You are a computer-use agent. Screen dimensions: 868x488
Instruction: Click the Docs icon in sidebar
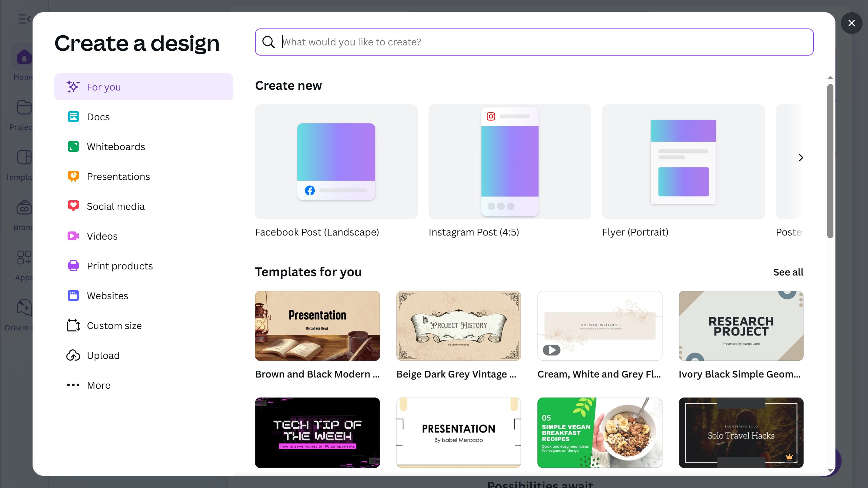point(73,117)
